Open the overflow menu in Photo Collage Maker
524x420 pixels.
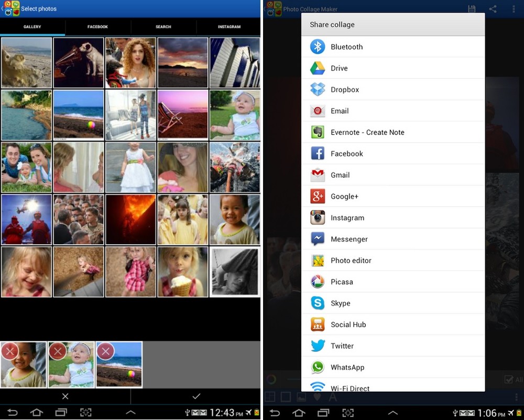[514, 9]
